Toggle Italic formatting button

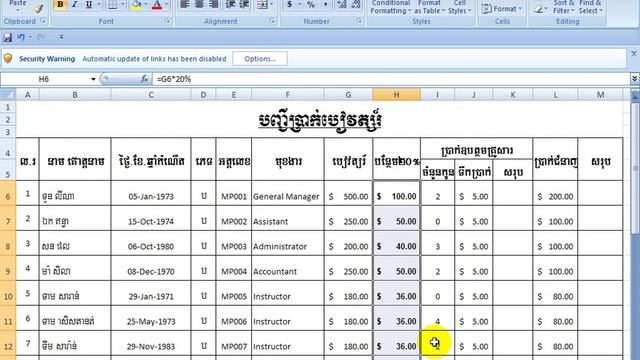coord(74,5)
